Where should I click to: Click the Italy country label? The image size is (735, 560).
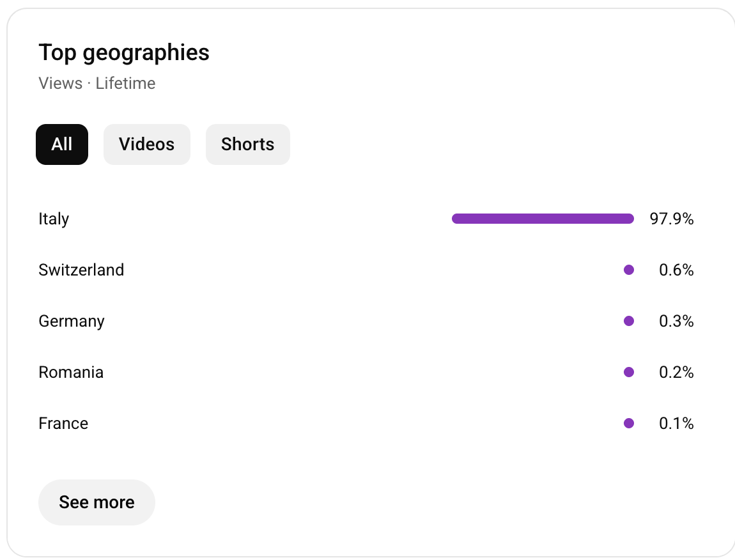(54, 219)
